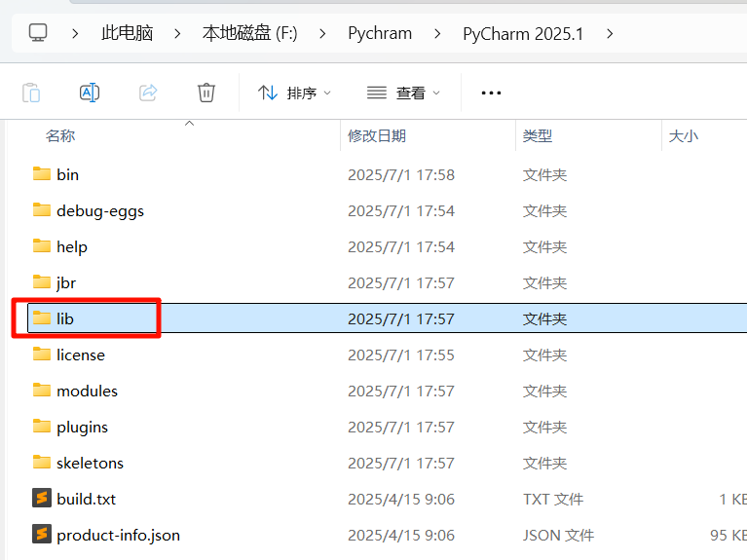Click the Paste clipboard toolbar icon
Screen dimensions: 747x560
pos(31,93)
